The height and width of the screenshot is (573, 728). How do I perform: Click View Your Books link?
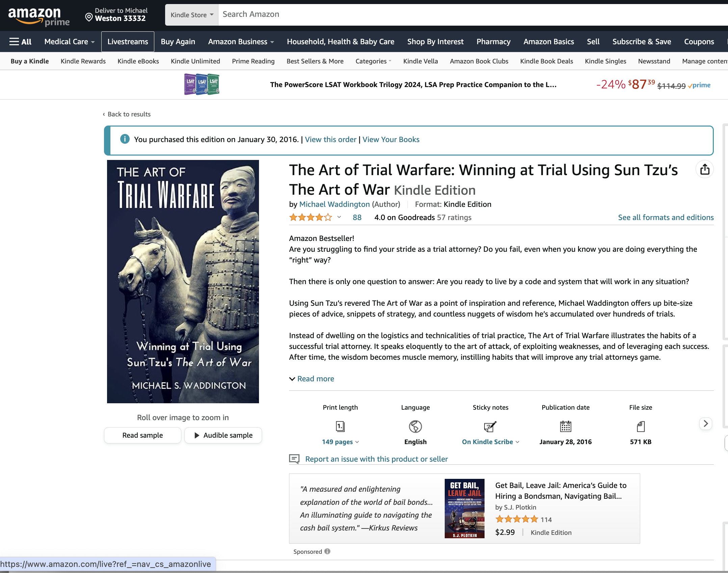pos(391,139)
